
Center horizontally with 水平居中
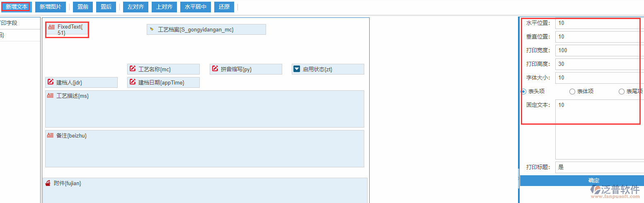196,7
